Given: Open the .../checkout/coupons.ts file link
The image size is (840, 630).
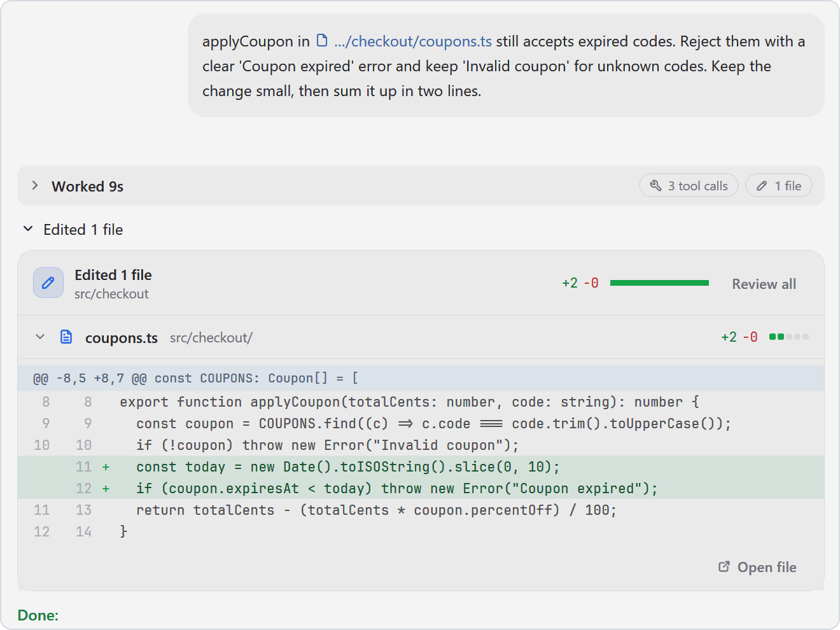Looking at the screenshot, I should tap(412, 41).
